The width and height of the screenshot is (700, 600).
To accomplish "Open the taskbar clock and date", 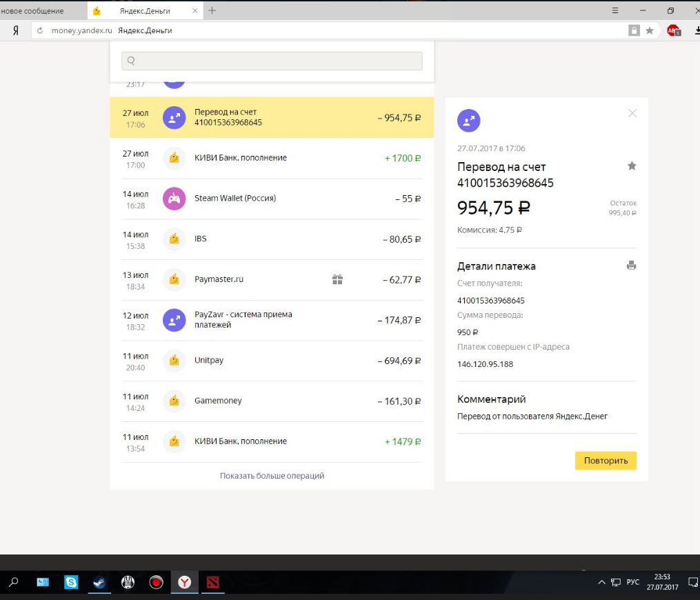I will pyautogui.click(x=663, y=582).
